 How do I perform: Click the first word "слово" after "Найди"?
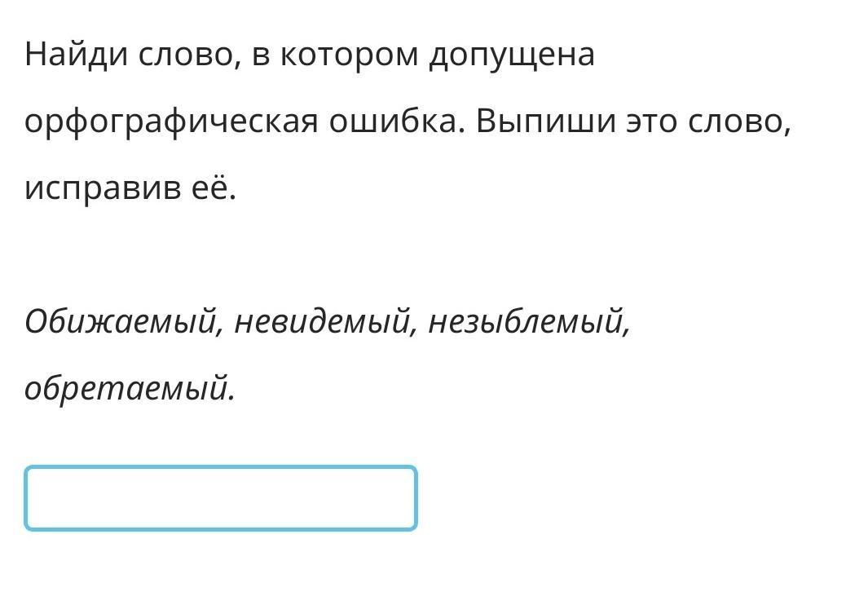pos(181,55)
